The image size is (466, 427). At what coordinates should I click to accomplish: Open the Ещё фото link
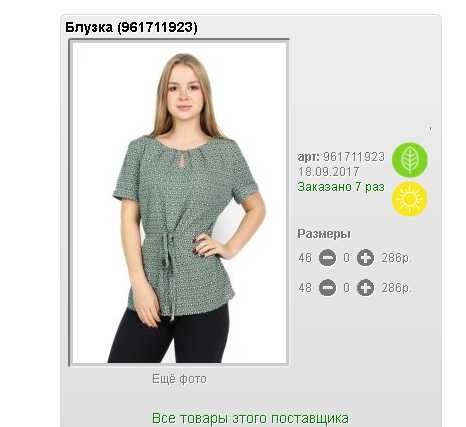[x=179, y=379]
